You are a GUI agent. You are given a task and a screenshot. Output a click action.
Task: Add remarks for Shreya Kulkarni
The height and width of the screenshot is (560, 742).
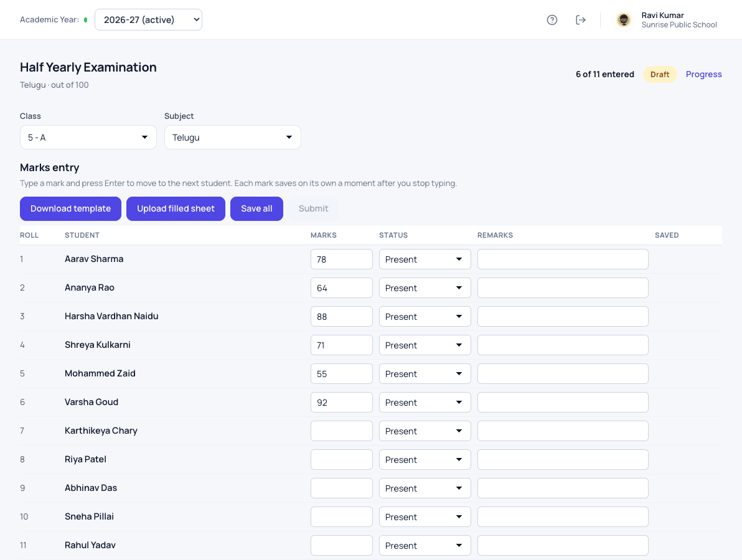(x=563, y=345)
